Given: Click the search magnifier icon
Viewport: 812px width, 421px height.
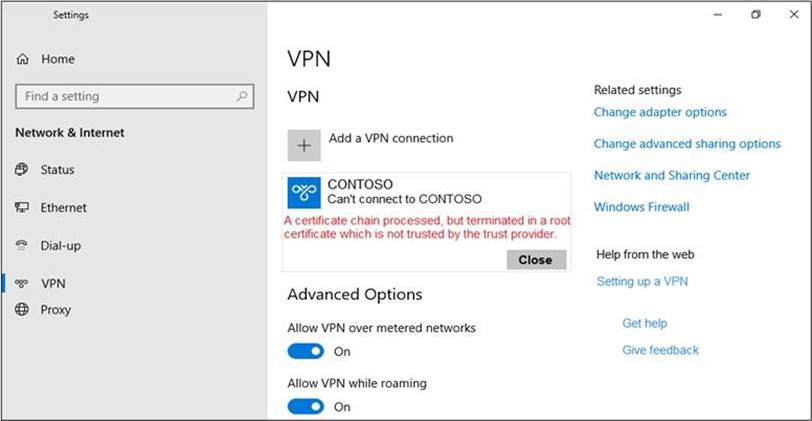Looking at the screenshot, I should click(242, 97).
